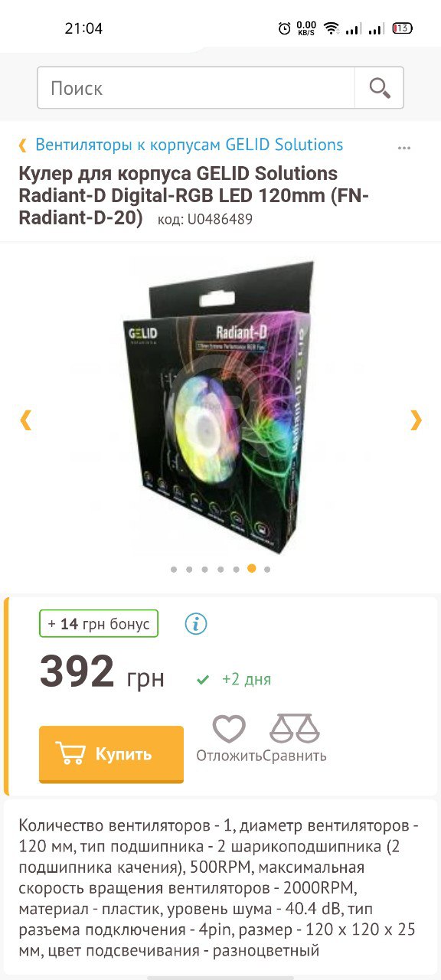This screenshot has height=980, width=441.
Task: Tap the battery indicator in status bar
Action: click(x=402, y=28)
